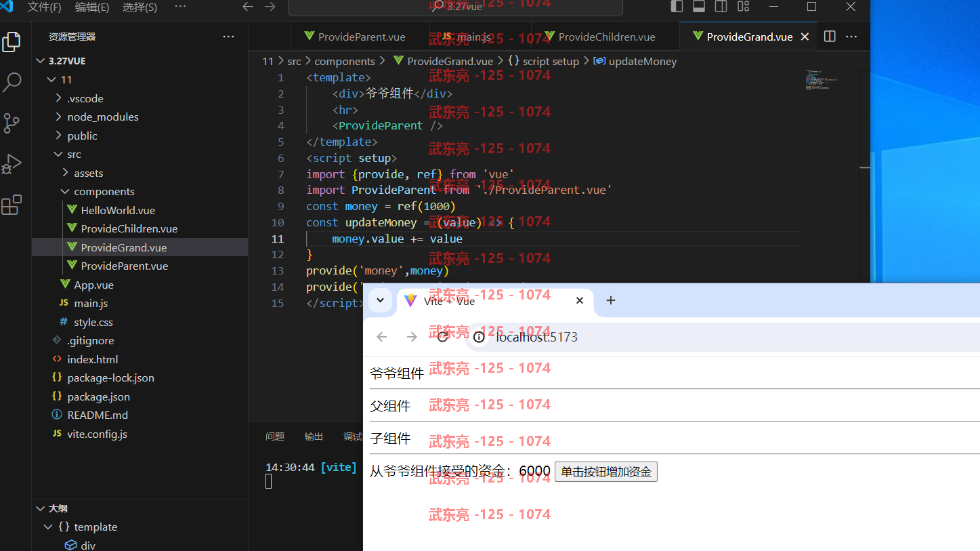Select the div node in outline
This screenshot has width=980, height=551.
click(x=140, y=545)
